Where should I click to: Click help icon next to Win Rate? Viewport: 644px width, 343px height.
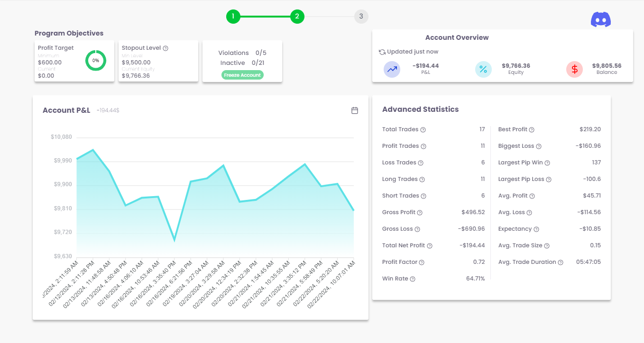click(x=413, y=279)
